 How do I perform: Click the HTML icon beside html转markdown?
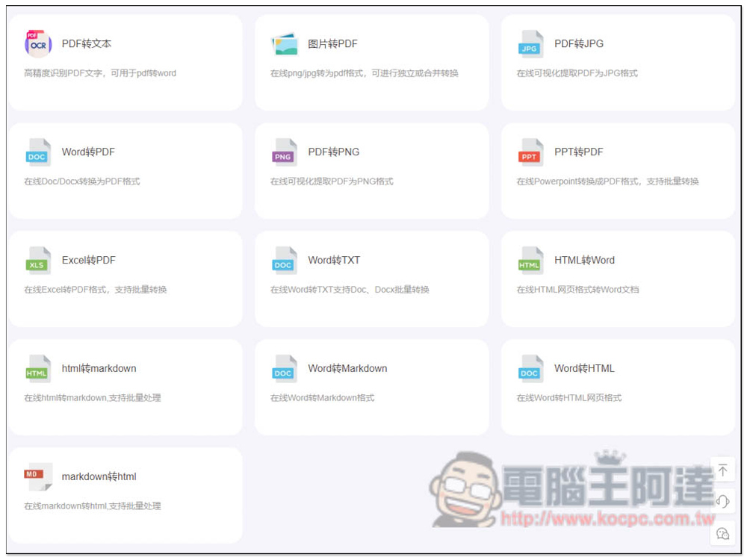click(x=37, y=369)
